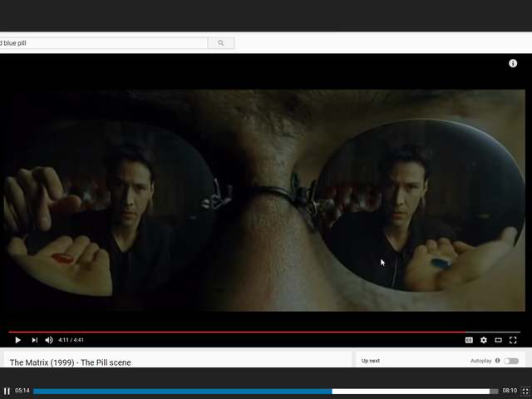This screenshot has width=532, height=399.
Task: Click the outer player 05:14 elapsed time
Action: point(22,391)
